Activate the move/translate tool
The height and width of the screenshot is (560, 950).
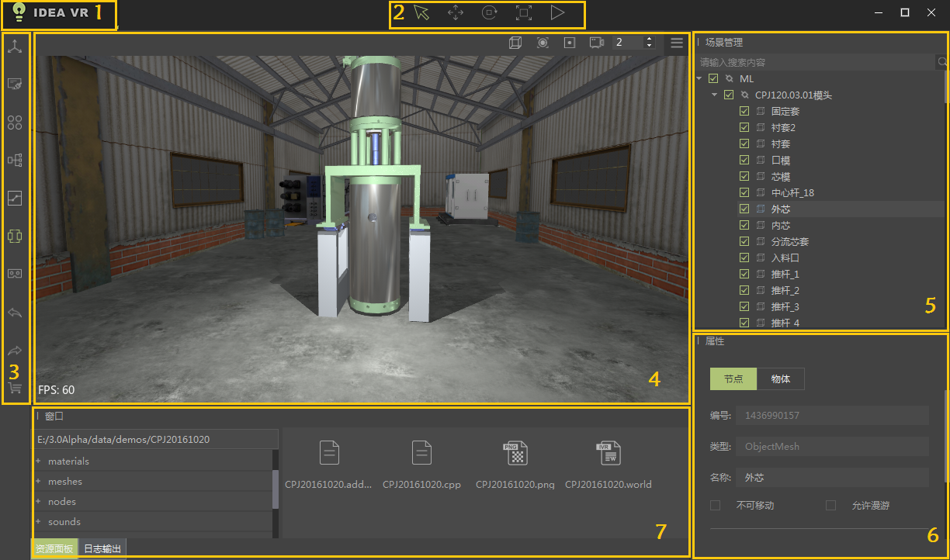pos(456,12)
